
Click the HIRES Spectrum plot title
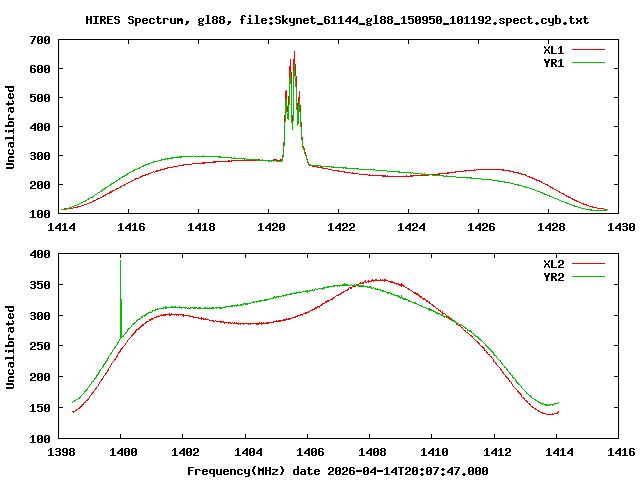pyautogui.click(x=337, y=20)
